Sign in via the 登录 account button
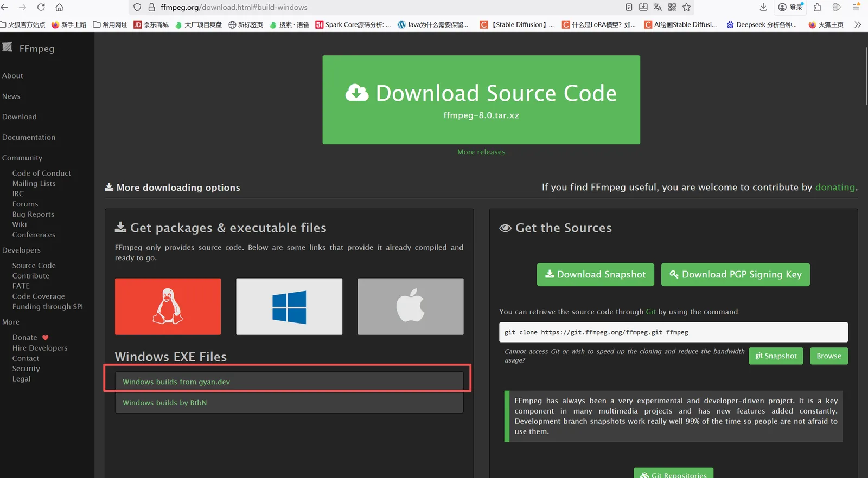The height and width of the screenshot is (478, 868). click(790, 7)
